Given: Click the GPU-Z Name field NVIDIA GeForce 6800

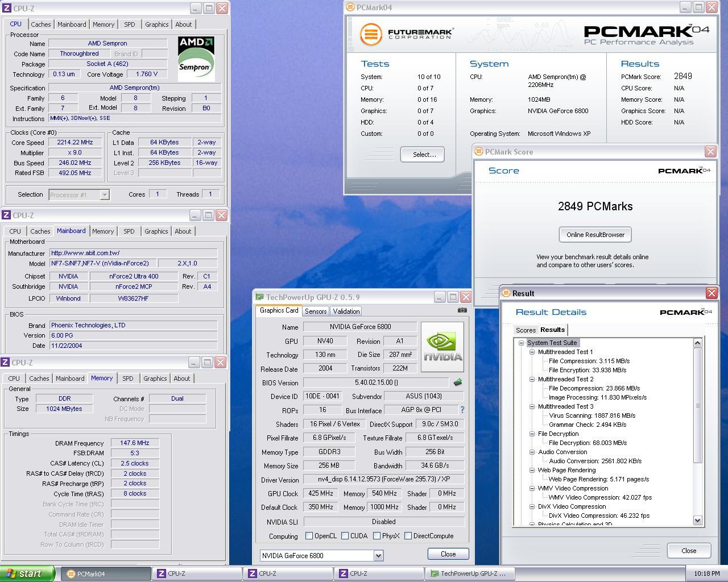Looking at the screenshot, I should pos(360,327).
